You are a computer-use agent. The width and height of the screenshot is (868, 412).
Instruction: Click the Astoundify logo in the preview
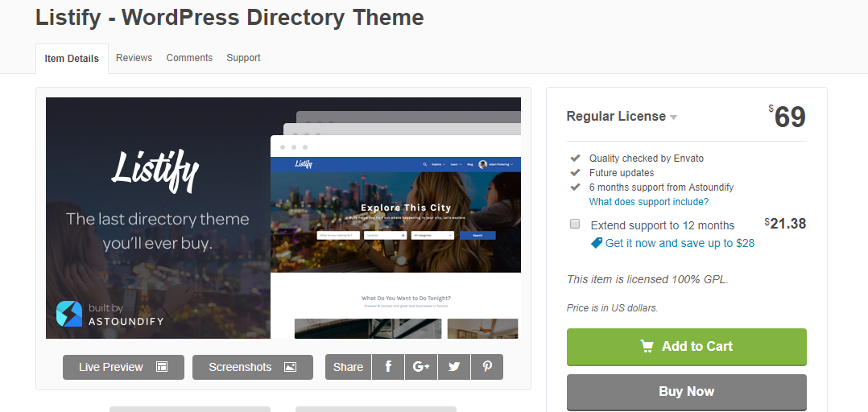coord(69,314)
